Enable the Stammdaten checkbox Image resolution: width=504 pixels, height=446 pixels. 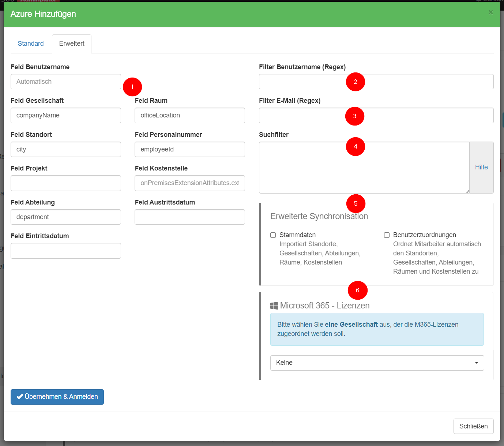point(273,235)
